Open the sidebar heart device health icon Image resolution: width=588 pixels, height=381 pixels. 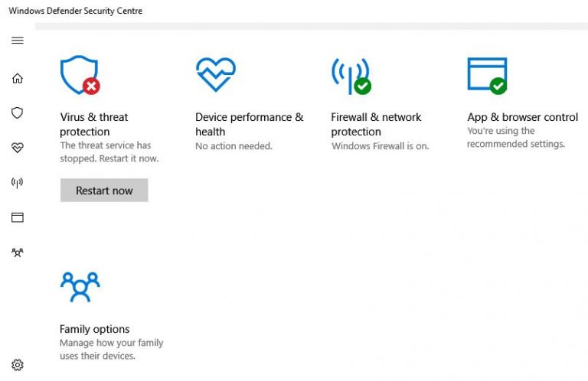pyautogui.click(x=18, y=148)
